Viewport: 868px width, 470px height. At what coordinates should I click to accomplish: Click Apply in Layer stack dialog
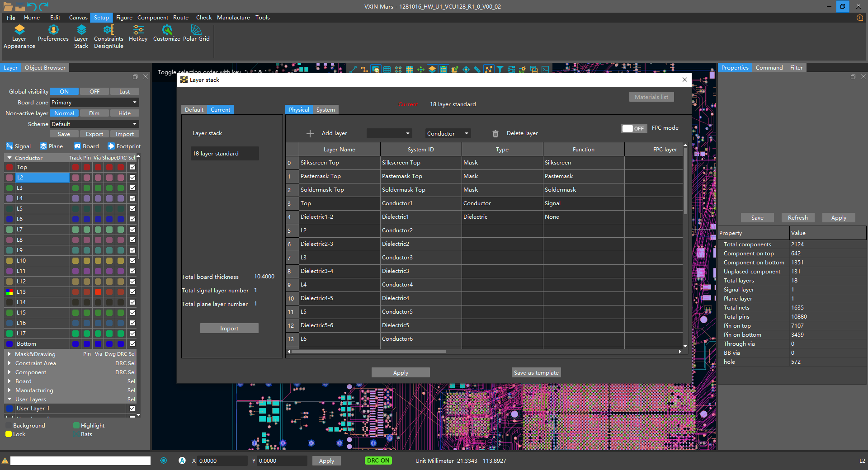[401, 373]
